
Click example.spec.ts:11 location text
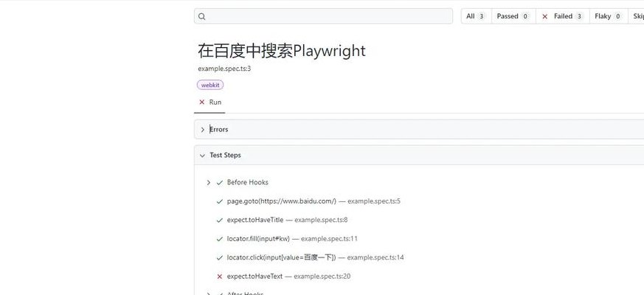pos(330,239)
